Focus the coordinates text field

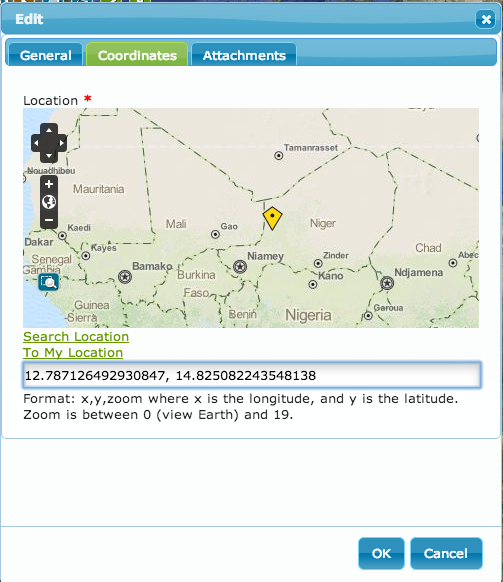[252, 375]
